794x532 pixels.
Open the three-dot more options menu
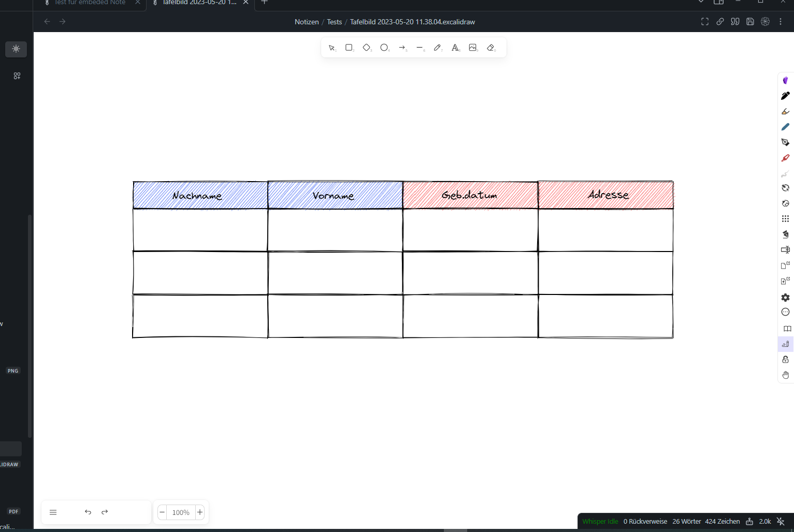coord(781,22)
